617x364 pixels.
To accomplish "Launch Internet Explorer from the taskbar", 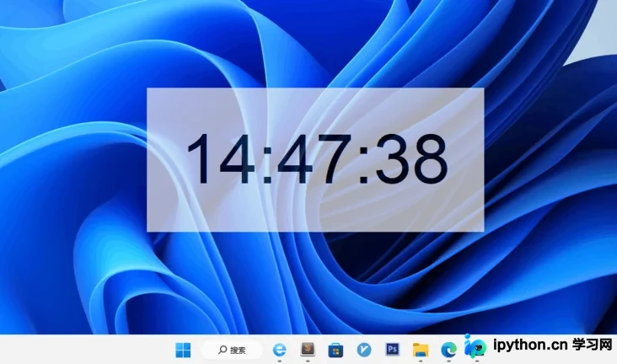I will tap(280, 350).
